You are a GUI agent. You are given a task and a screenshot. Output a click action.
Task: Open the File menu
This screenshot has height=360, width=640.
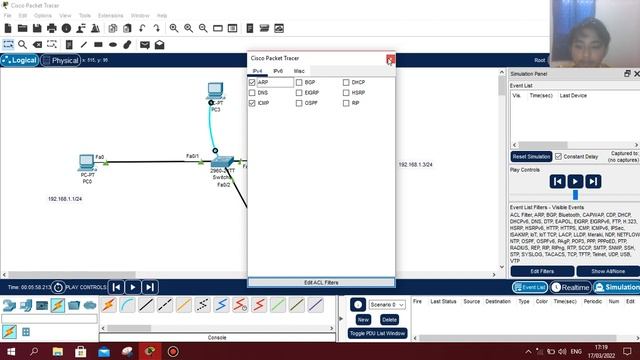click(x=7, y=16)
